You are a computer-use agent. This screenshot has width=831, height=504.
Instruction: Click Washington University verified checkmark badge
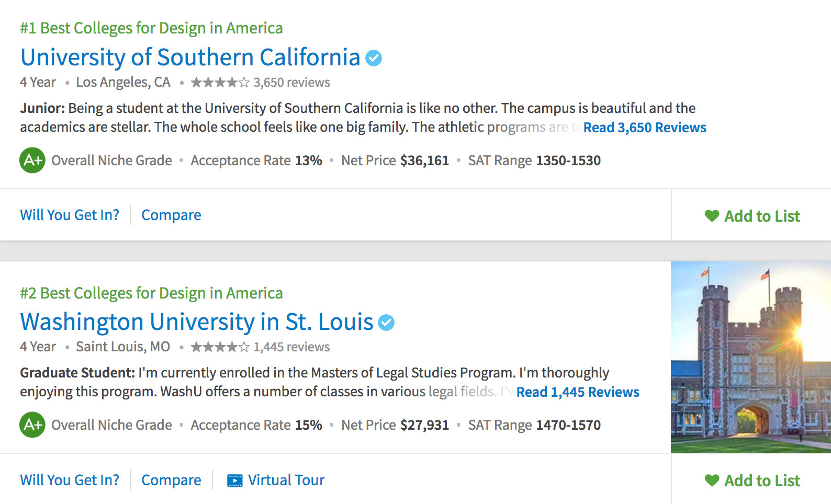coord(386,323)
